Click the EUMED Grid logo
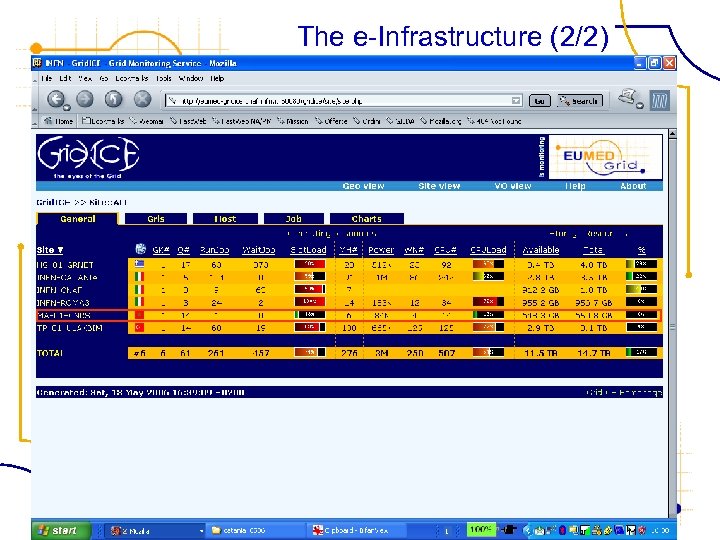Image resolution: width=720 pixels, height=540 pixels. 605,157
